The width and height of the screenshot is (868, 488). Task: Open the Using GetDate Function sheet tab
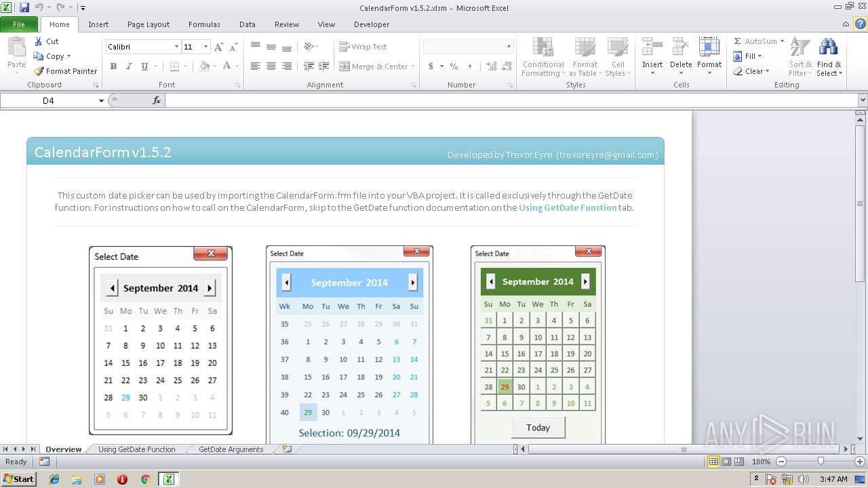pos(136,449)
